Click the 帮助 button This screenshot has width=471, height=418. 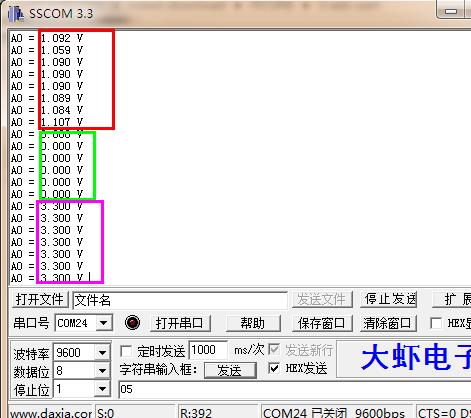tap(253, 323)
